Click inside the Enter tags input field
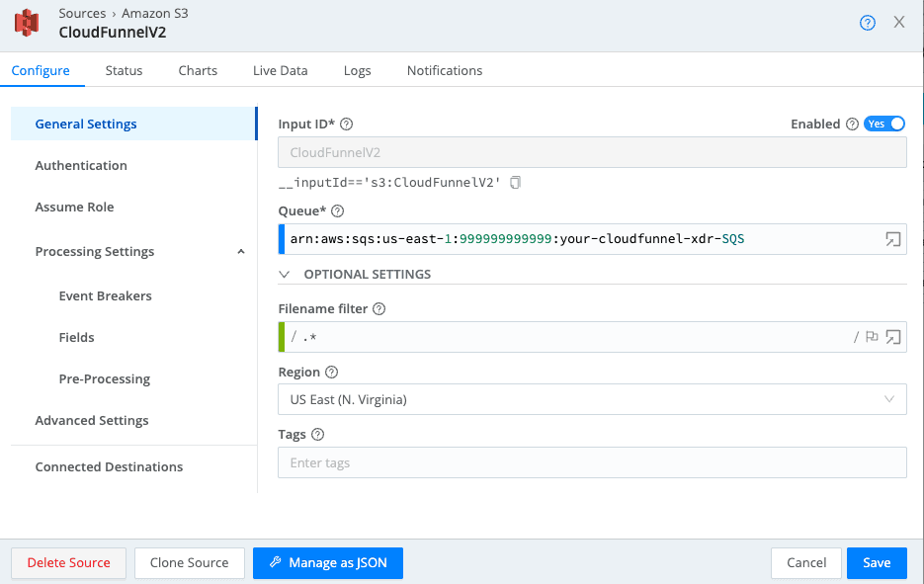Screen dimensions: 924x584 point(591,461)
